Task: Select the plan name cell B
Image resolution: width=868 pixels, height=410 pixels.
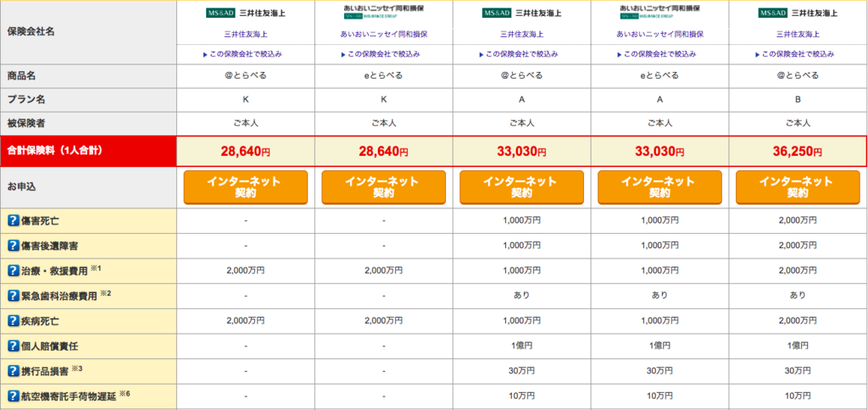Action: tap(798, 100)
